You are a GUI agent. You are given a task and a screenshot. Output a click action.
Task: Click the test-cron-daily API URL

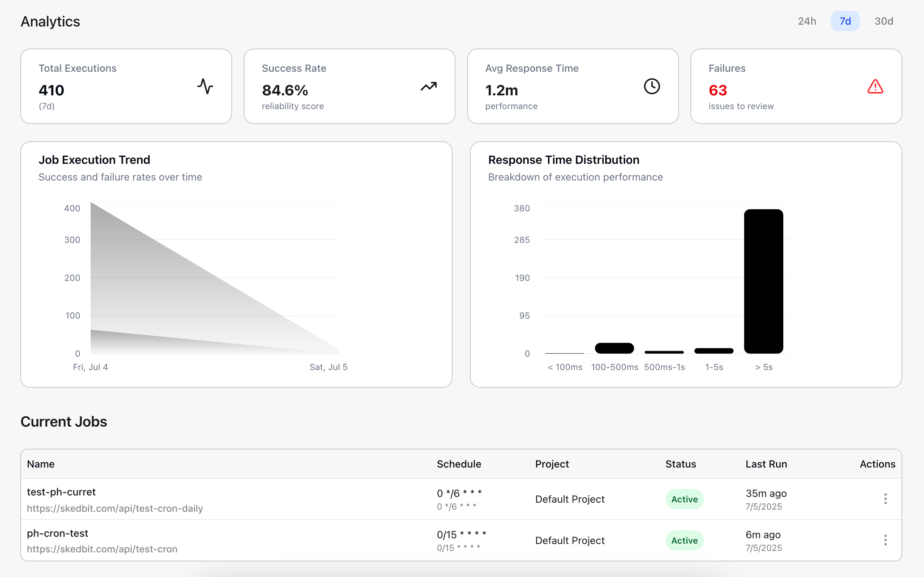[115, 508]
